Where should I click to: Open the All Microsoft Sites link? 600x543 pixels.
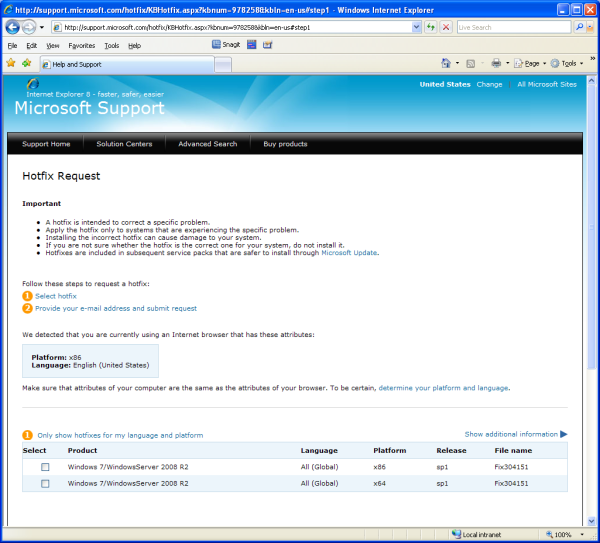tap(547, 85)
